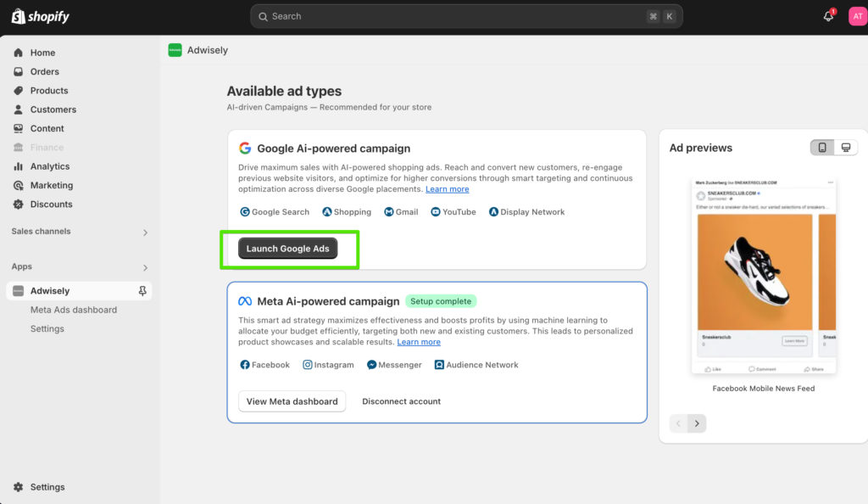Open Orders in the sidebar
The image size is (868, 504).
44,71
